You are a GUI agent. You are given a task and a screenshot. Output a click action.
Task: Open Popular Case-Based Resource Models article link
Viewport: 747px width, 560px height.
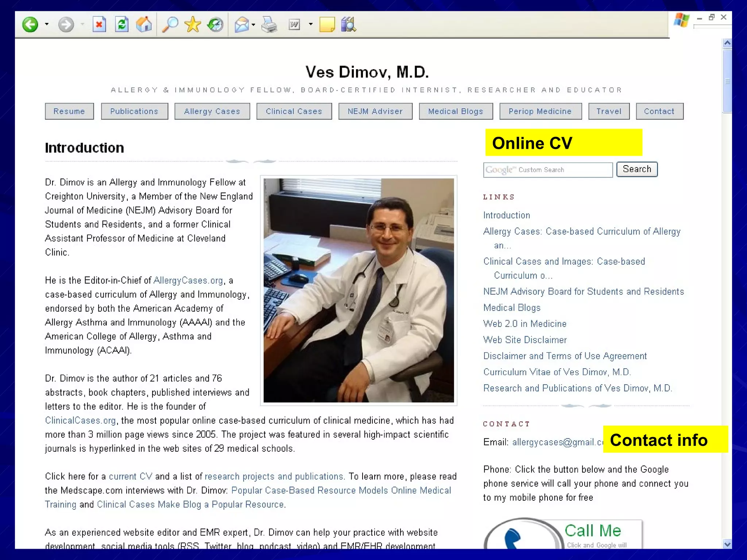(x=248, y=497)
